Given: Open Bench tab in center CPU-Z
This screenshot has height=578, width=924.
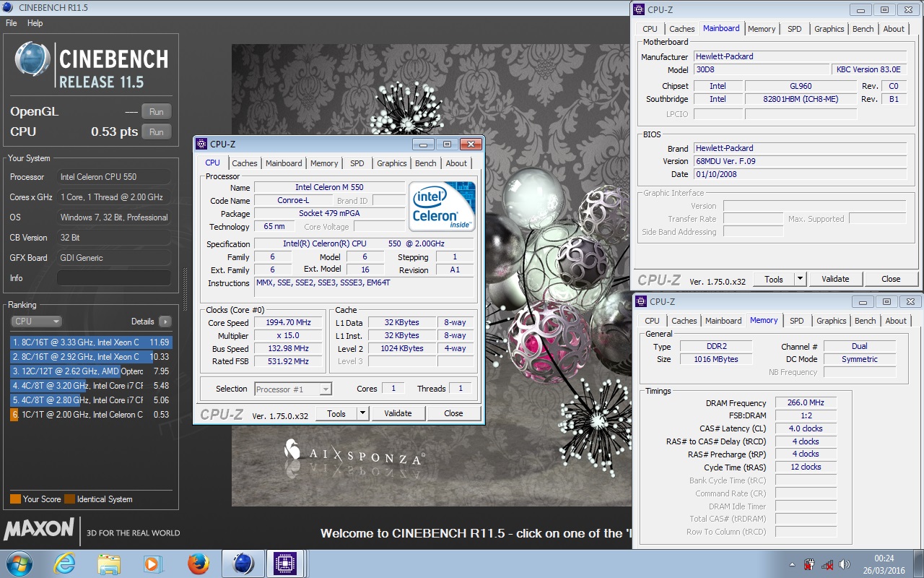Looking at the screenshot, I should click(x=426, y=163).
